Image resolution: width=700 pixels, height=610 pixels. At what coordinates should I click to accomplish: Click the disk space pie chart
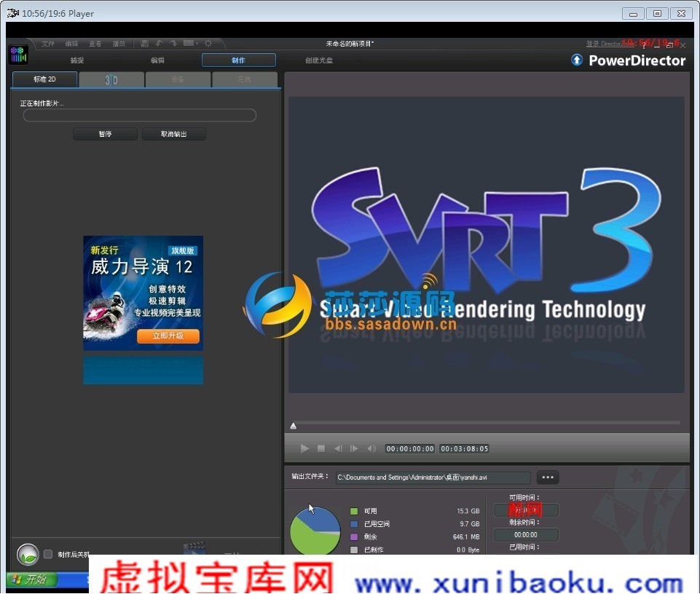click(x=315, y=531)
